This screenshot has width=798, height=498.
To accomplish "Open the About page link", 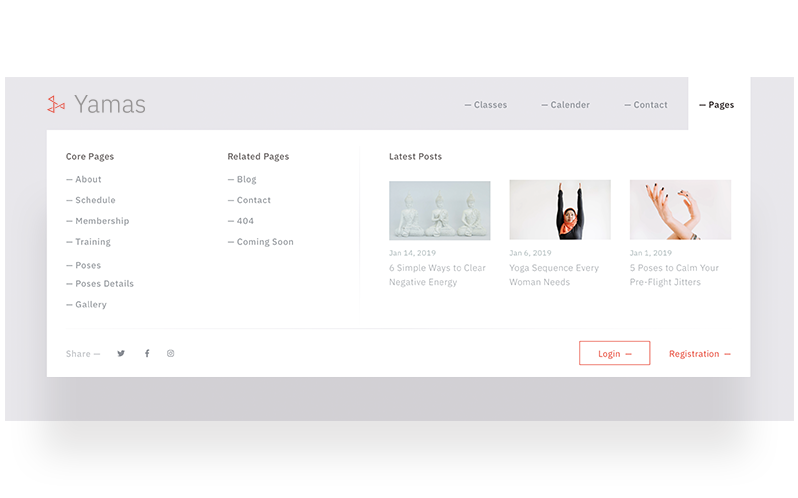I will click(84, 180).
